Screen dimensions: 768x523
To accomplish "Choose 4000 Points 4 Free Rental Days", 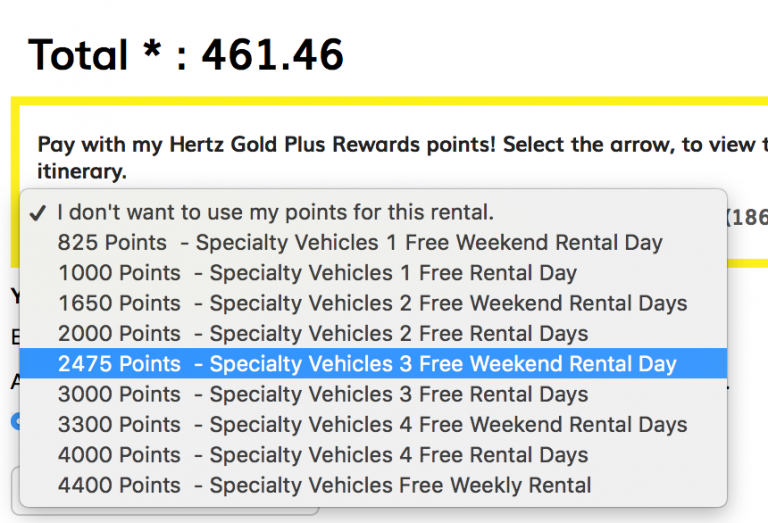I will click(x=323, y=455).
